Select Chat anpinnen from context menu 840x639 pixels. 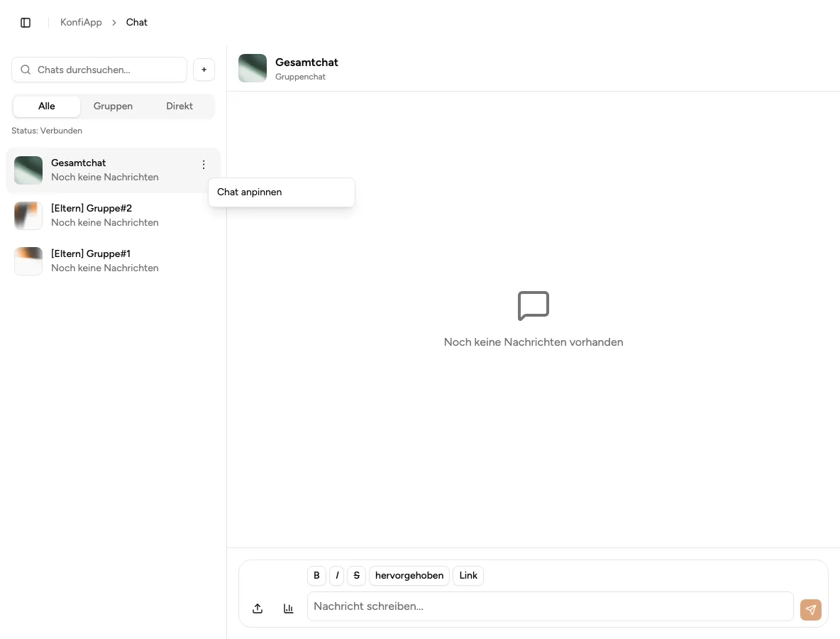[x=281, y=192]
